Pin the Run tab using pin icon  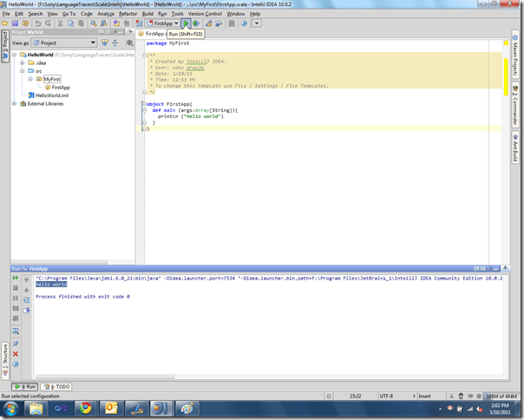pyautogui.click(x=16, y=343)
